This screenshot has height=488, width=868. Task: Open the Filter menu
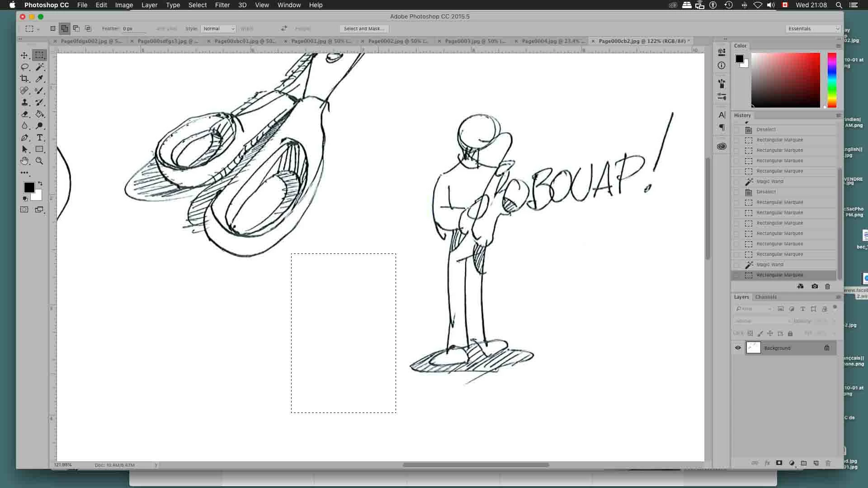pyautogui.click(x=222, y=5)
